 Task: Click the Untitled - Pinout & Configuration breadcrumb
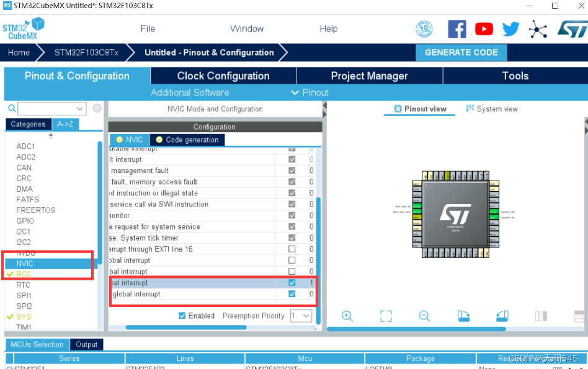[x=209, y=53]
